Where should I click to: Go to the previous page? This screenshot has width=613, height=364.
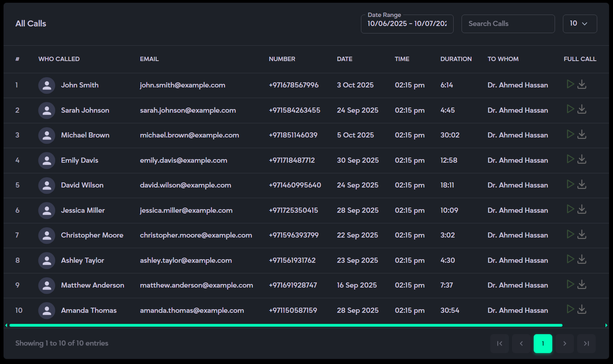coord(521,344)
